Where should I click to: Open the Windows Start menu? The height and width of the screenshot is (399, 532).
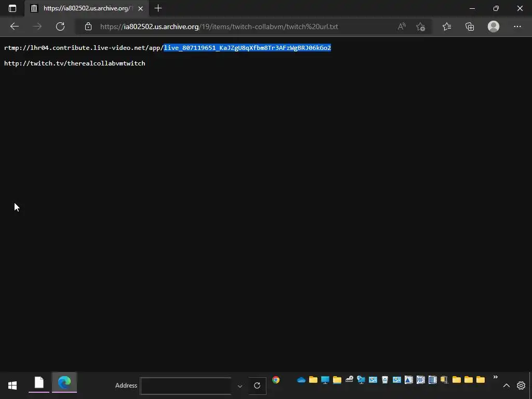coord(12,385)
